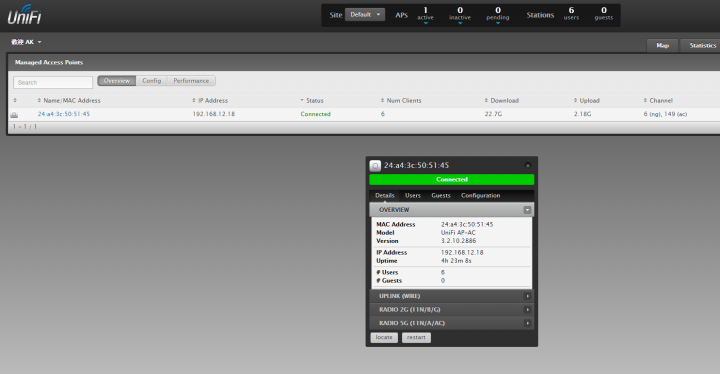
Task: Click the UniFi AP-AC model value
Action: point(458,232)
